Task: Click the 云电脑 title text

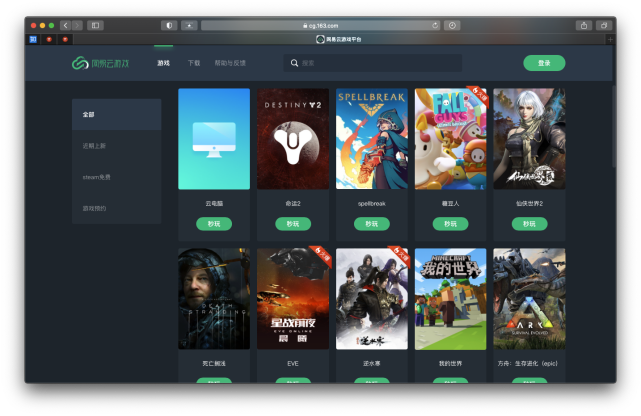Action: tap(214, 204)
